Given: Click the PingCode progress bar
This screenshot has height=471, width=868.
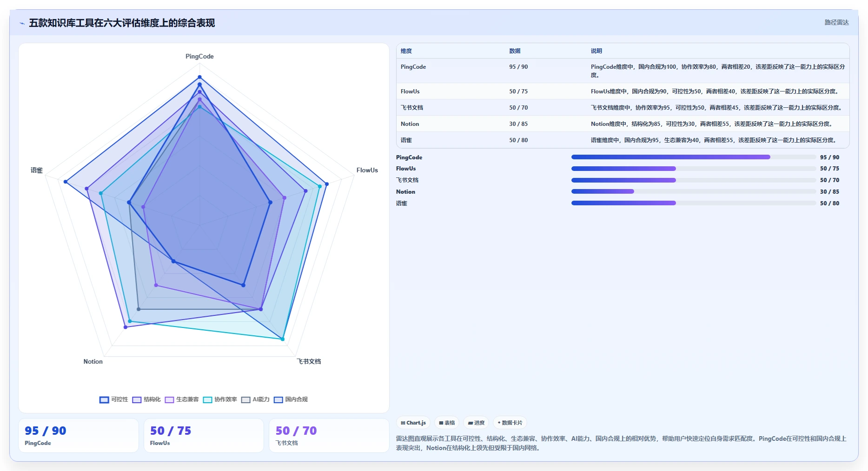Looking at the screenshot, I should click(x=694, y=157).
